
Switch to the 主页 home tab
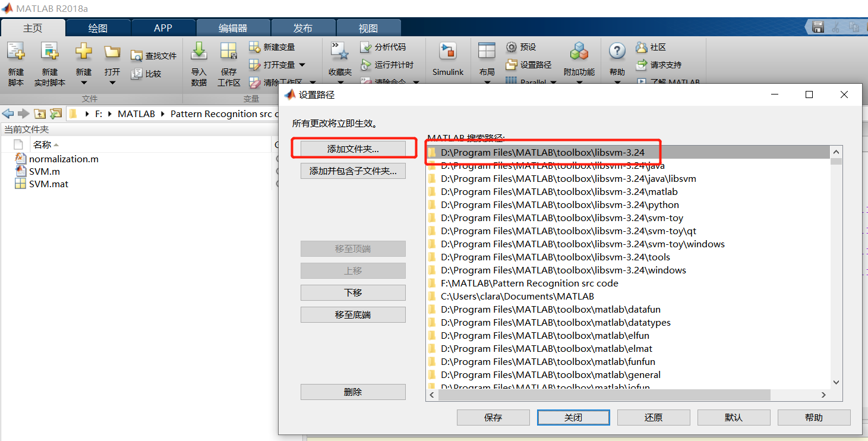[x=33, y=28]
